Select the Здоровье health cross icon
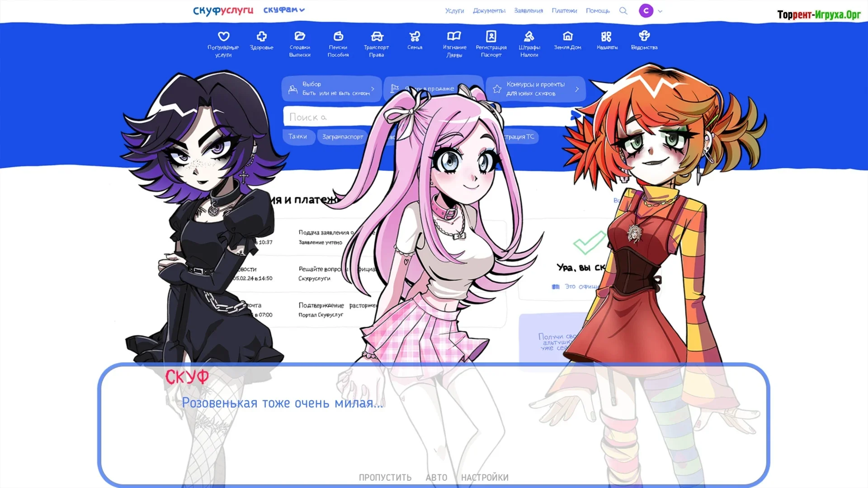This screenshot has width=868, height=488. [262, 36]
